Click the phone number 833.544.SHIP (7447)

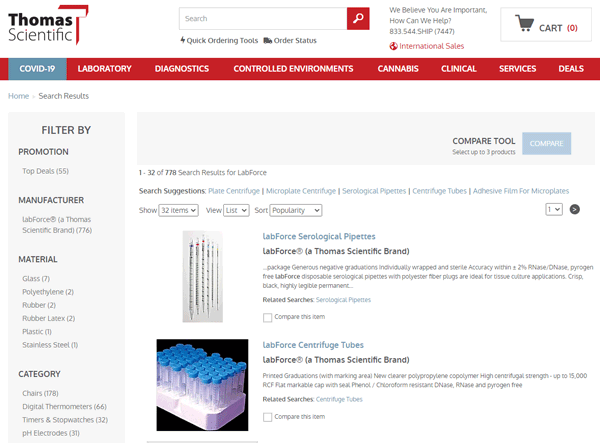pyautogui.click(x=422, y=31)
